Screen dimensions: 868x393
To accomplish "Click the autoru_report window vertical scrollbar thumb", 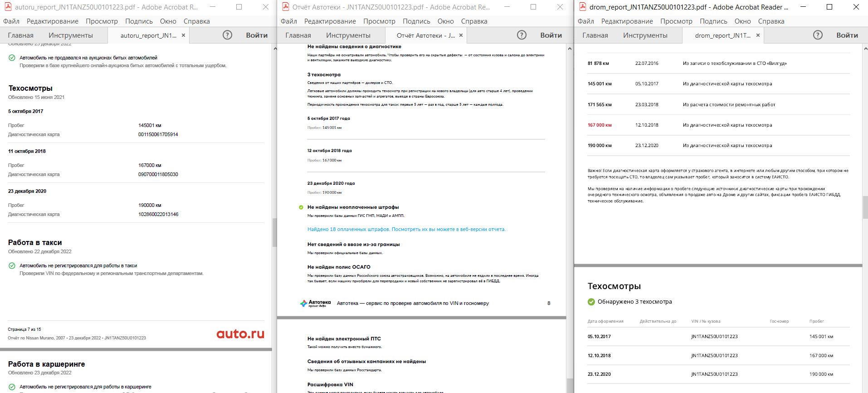I will tap(274, 232).
